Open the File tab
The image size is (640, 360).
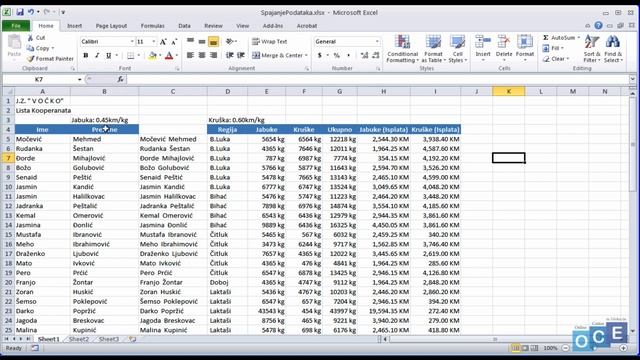pyautogui.click(x=16, y=26)
